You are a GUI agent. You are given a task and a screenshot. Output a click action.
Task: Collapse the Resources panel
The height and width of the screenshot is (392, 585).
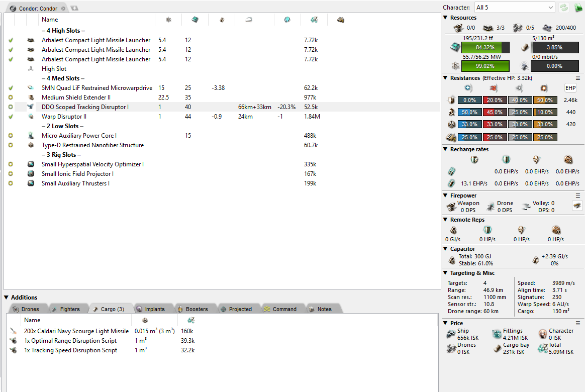point(445,18)
